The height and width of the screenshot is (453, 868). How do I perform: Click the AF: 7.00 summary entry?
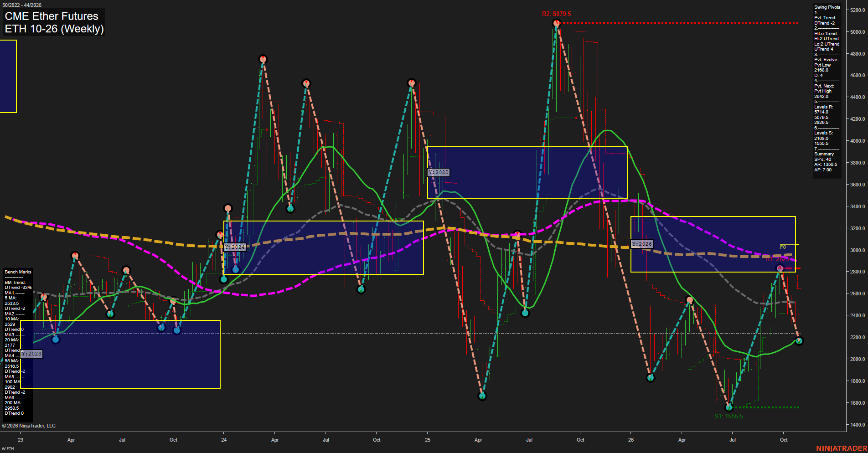(x=823, y=170)
